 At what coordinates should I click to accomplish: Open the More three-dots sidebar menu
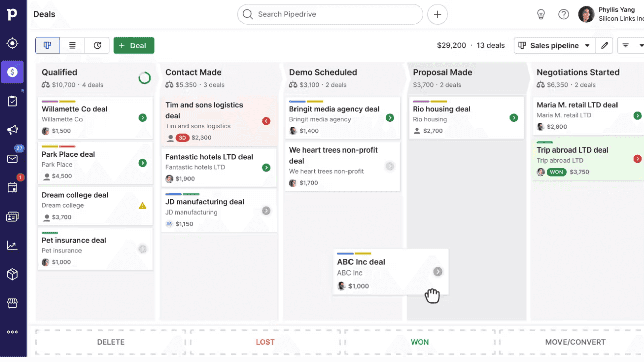point(12,332)
